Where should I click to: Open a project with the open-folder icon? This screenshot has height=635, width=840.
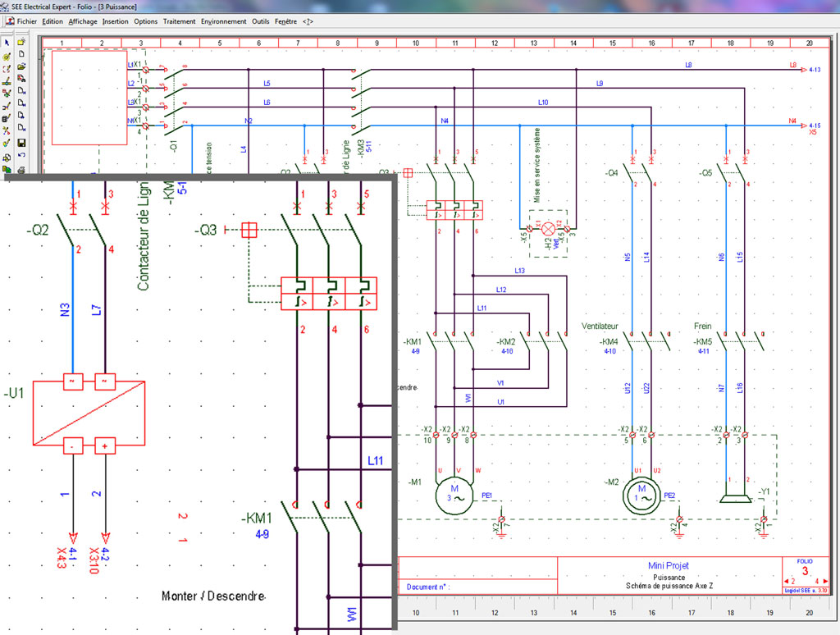21,66
